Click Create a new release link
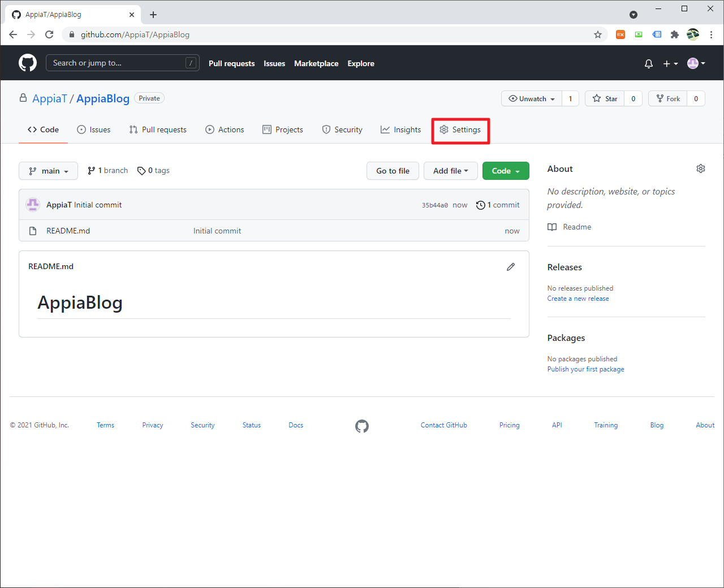Viewport: 724px width, 588px height. (x=578, y=299)
